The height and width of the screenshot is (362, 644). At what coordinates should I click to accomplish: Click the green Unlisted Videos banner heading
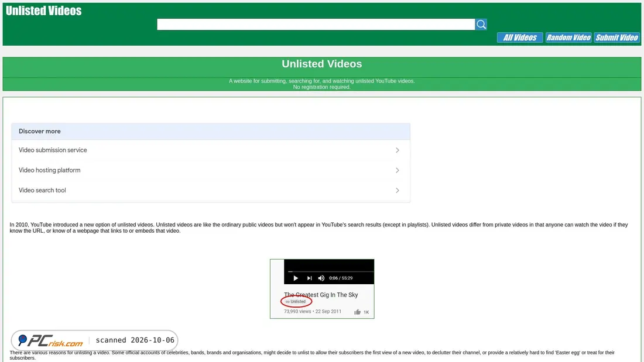click(x=321, y=64)
